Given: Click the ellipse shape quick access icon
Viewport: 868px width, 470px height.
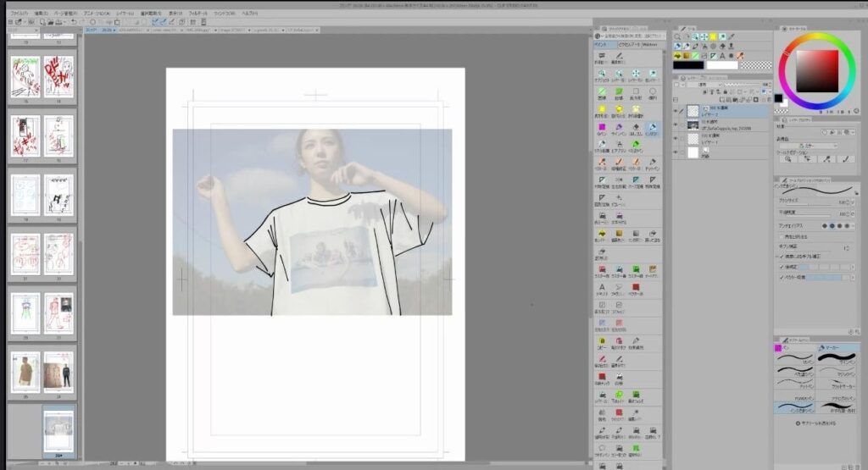Looking at the screenshot, I should 653,92.
